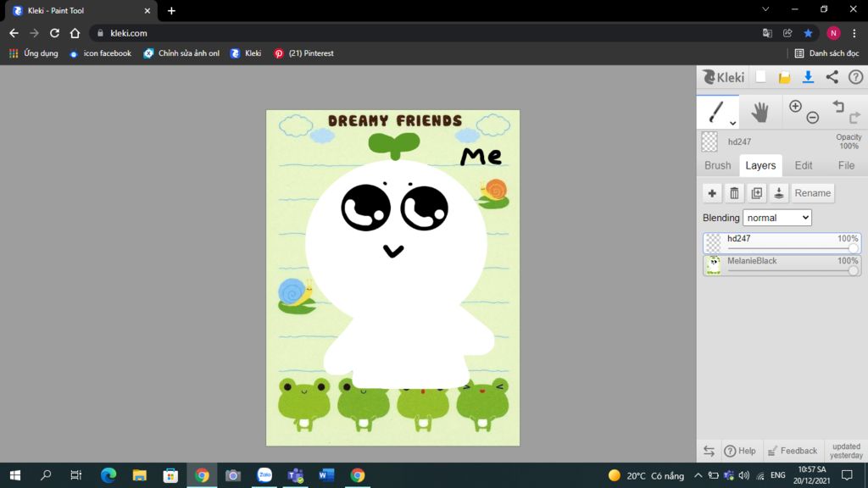Screen dimensions: 868x488
Task: Open the 'icon facebook' bookmark
Action: [x=100, y=53]
